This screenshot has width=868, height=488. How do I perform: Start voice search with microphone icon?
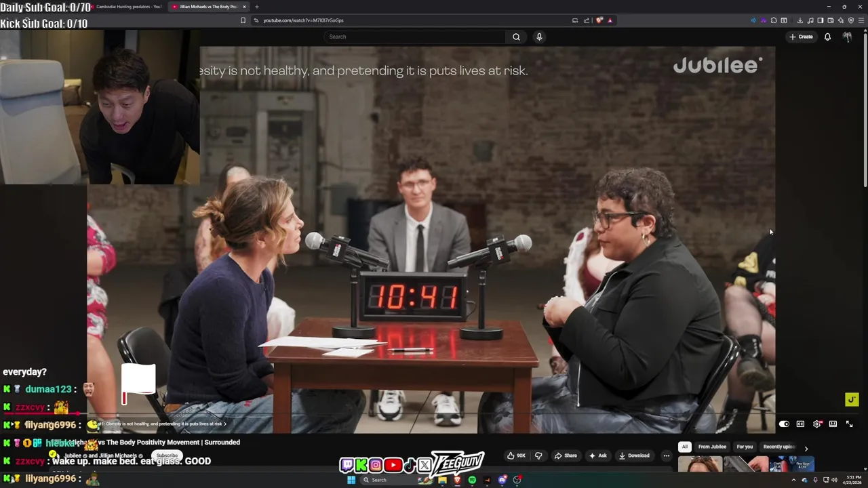click(x=539, y=37)
